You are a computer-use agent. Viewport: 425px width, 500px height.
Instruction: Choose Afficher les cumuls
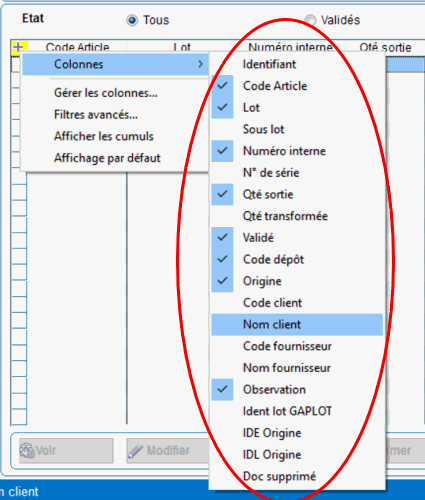pos(104,136)
